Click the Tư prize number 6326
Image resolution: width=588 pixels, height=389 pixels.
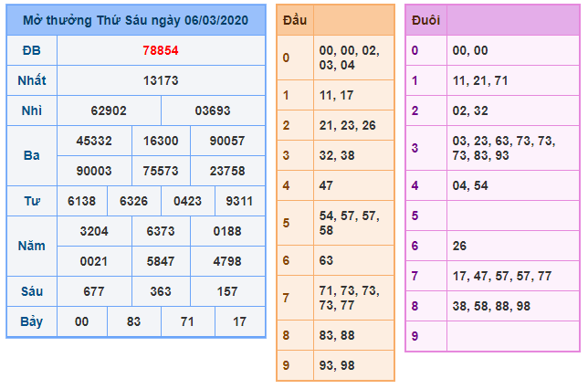pyautogui.click(x=134, y=201)
